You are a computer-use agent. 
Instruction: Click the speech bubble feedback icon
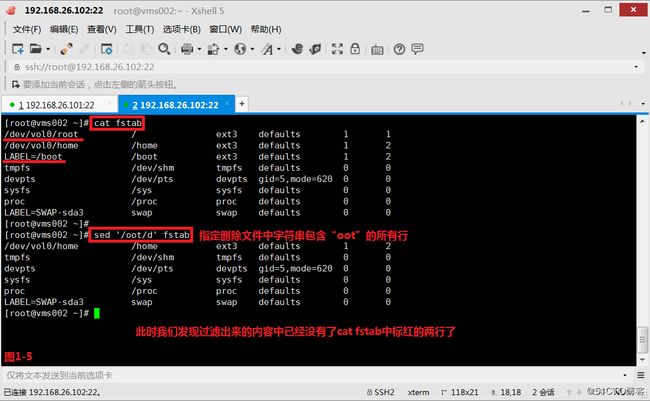tap(417, 49)
